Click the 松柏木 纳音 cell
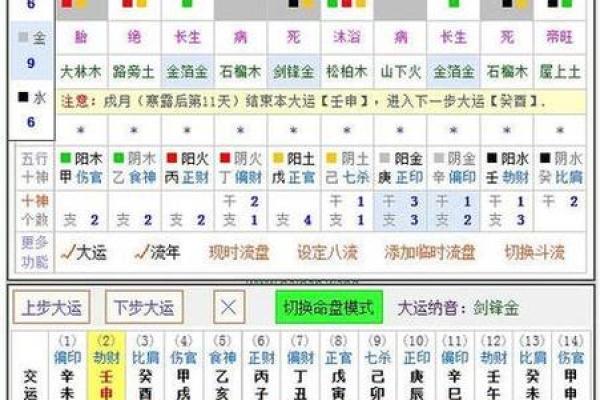The image size is (600, 400). coord(347,72)
